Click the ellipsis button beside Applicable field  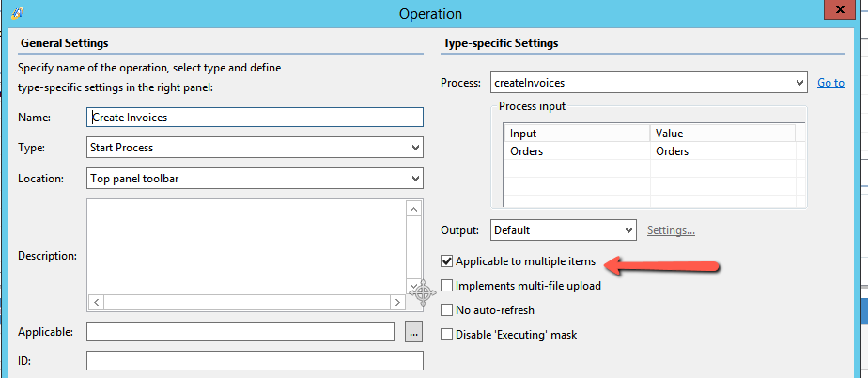point(413,332)
